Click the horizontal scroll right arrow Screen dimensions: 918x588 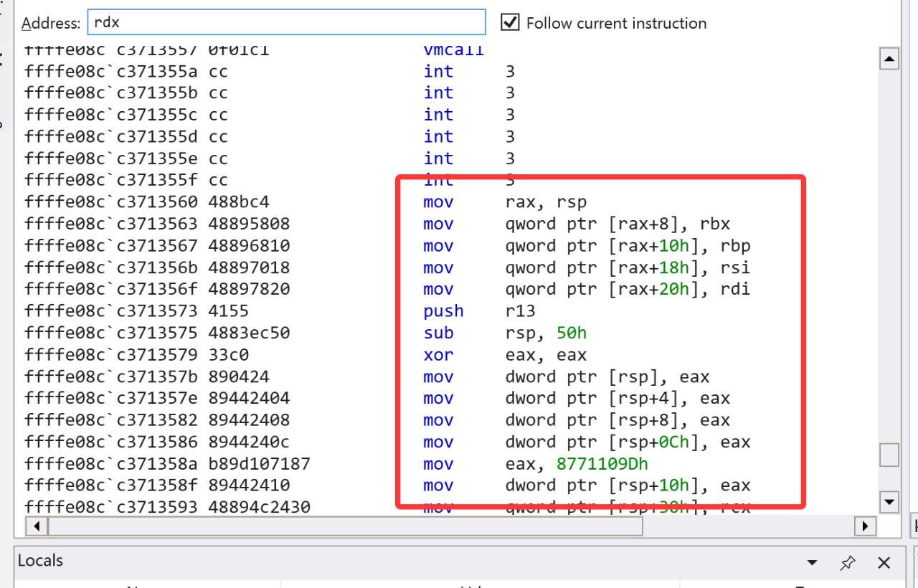pyautogui.click(x=866, y=526)
